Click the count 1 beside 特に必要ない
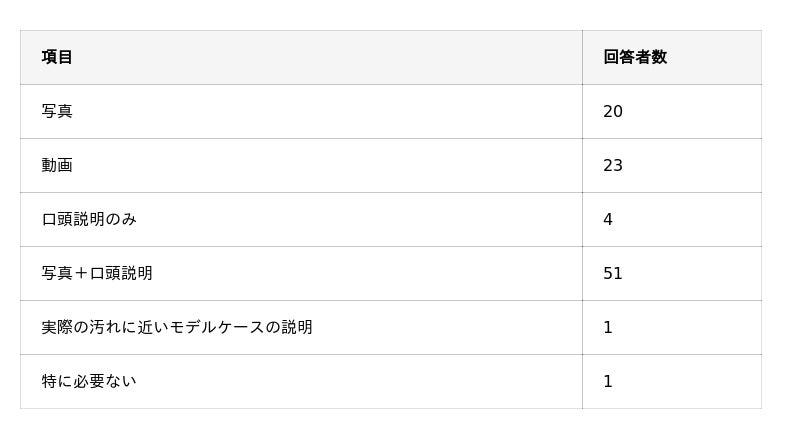Viewport: 800px width, 439px height. (x=608, y=381)
